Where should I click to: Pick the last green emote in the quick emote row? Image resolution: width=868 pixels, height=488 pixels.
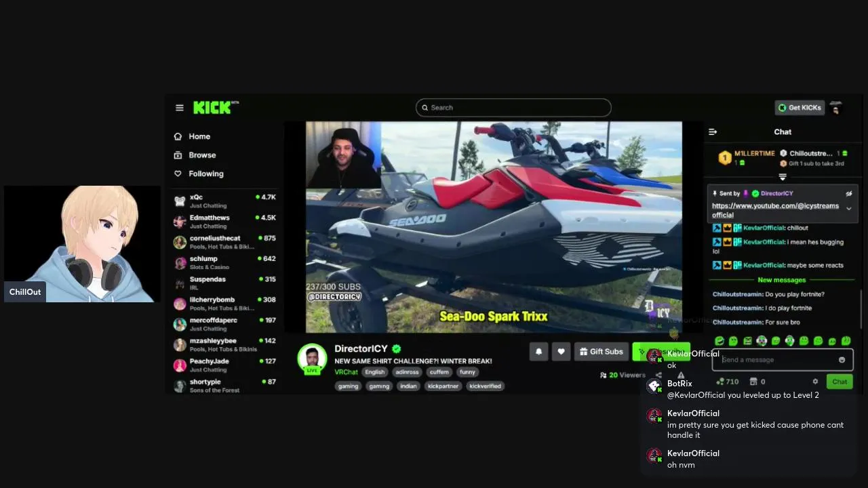846,341
